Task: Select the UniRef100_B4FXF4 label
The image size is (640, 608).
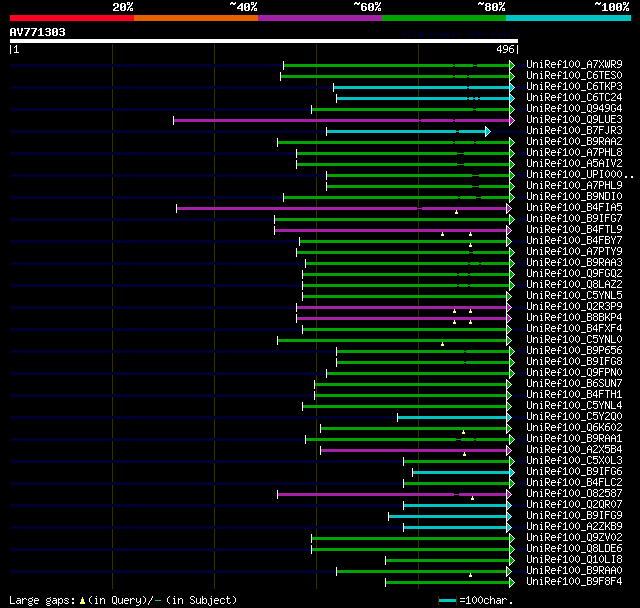Action: tap(574, 328)
